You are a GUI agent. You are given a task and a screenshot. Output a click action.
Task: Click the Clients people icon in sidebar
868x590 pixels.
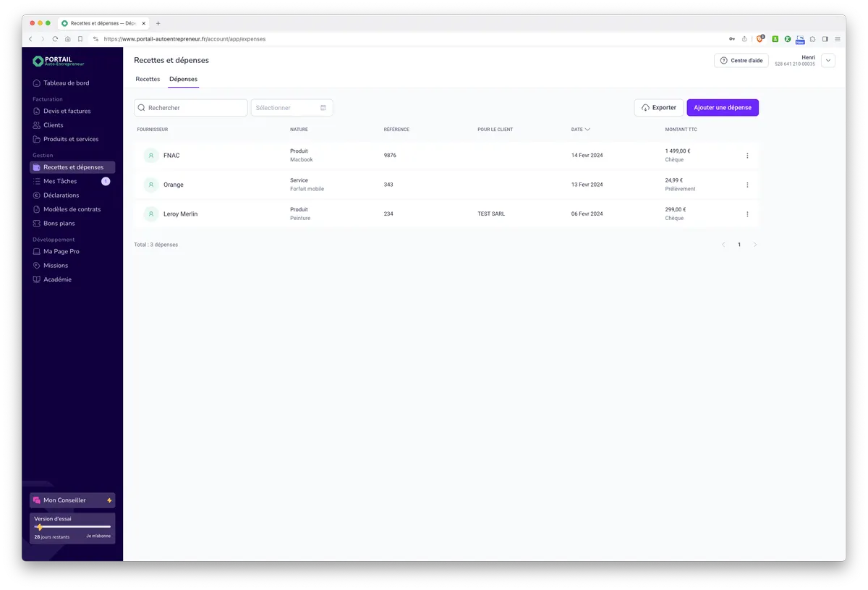pyautogui.click(x=37, y=125)
